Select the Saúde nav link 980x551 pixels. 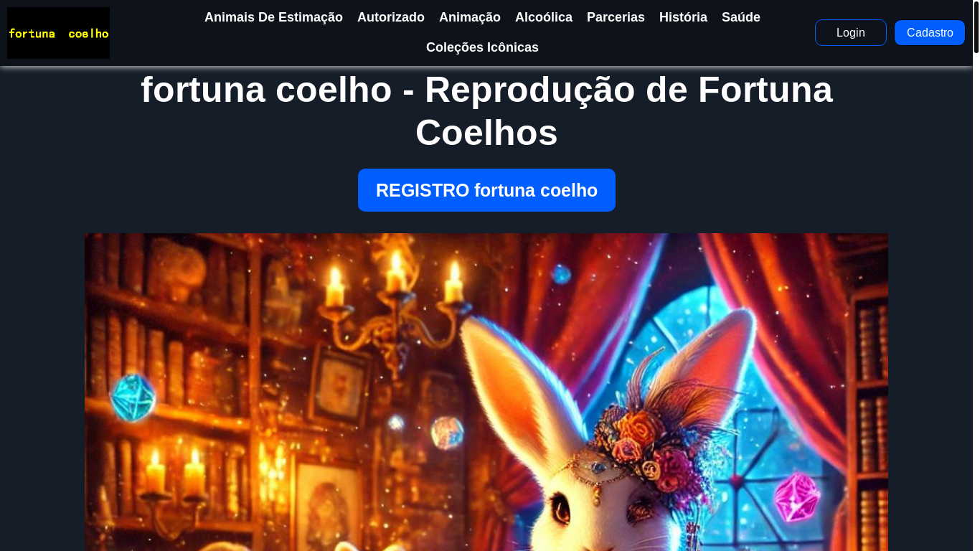click(x=741, y=17)
